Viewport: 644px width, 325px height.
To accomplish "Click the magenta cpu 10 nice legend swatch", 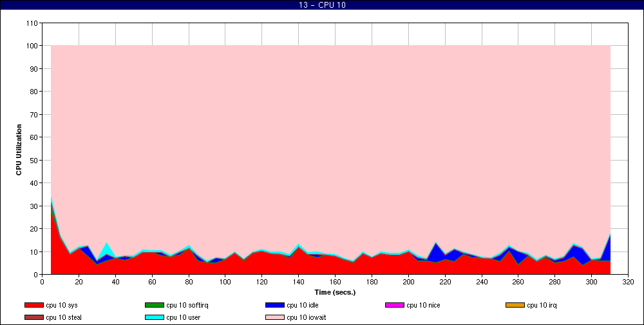I will click(x=395, y=305).
